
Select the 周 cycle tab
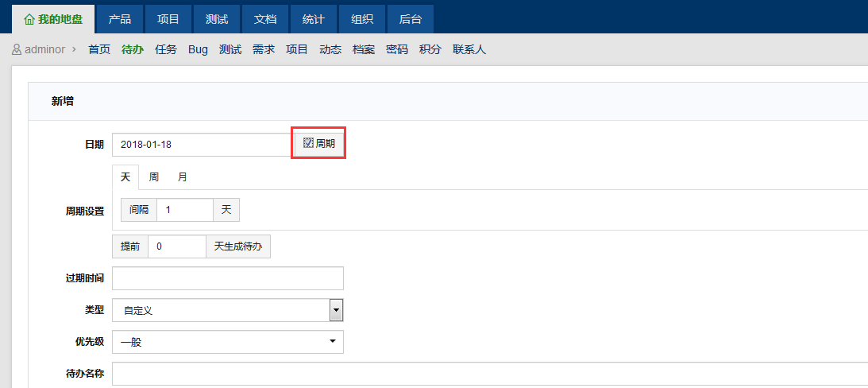pos(154,177)
